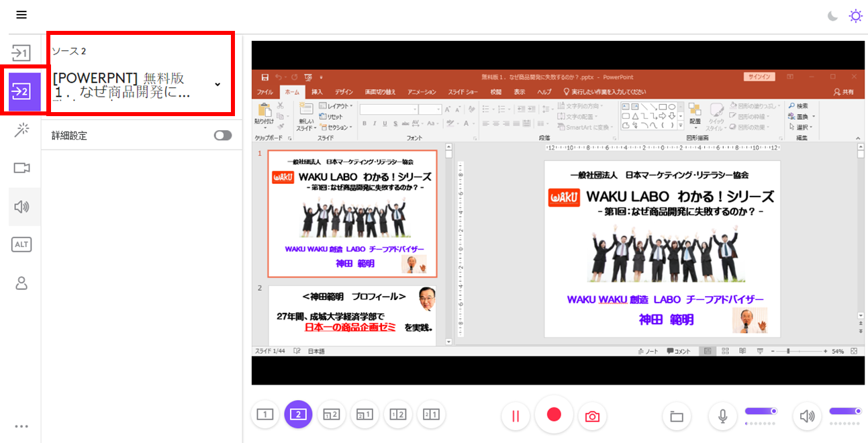Open the user profile panel
Viewport: 868px width, 443px height.
pos(21,283)
